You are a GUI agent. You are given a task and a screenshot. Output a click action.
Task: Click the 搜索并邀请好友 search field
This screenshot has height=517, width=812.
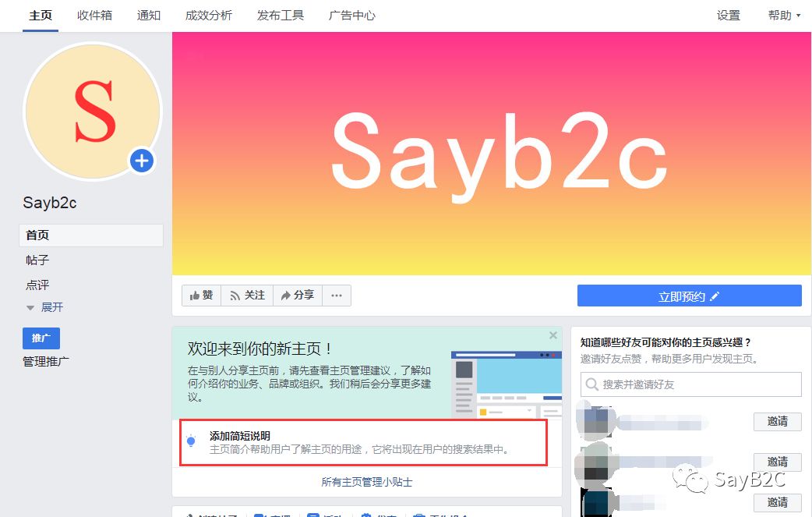tap(690, 384)
